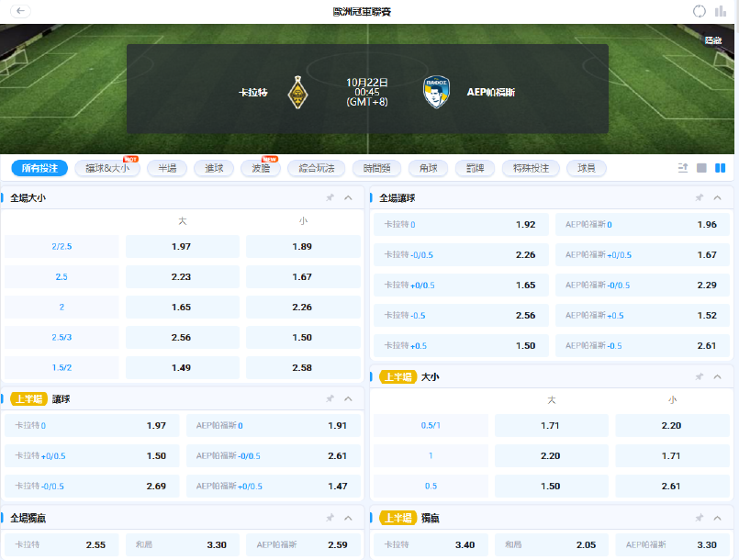Bet on 大 2.5 at odds 2.23
This screenshot has height=560, width=739.
182,276
